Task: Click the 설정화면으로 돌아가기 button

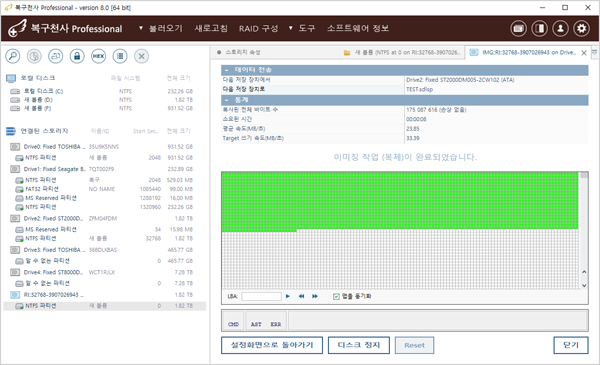Action: 272,345
